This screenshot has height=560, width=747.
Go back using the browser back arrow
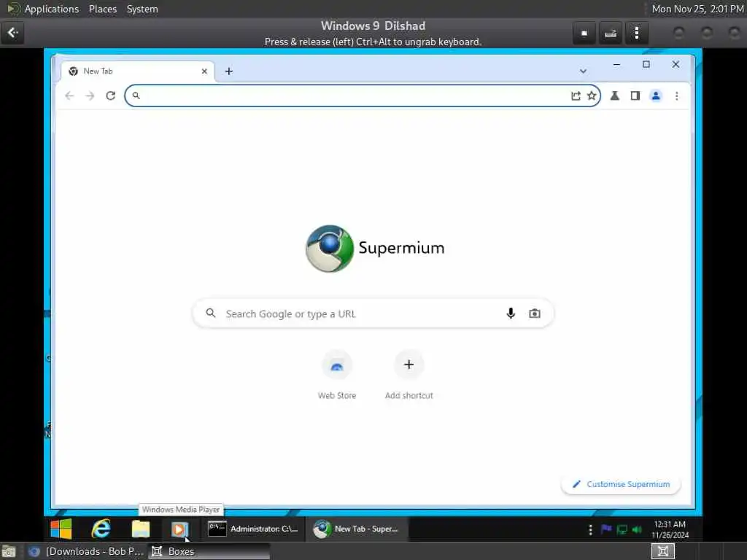[69, 96]
